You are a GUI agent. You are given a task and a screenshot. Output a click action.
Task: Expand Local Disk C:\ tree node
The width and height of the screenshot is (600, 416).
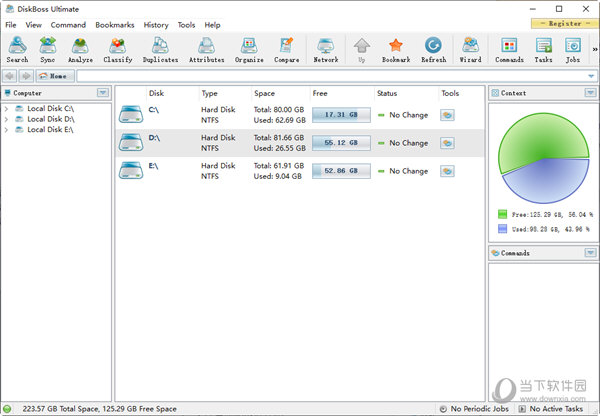7,108
